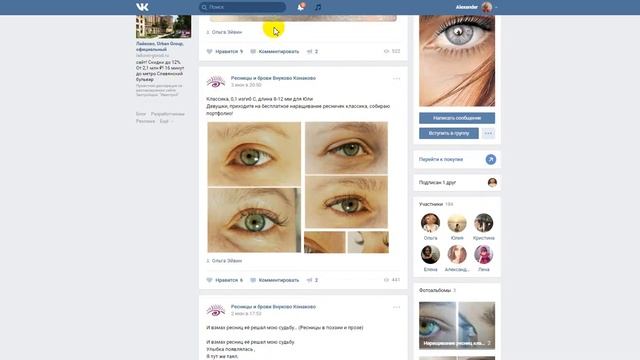Screen dimensions: 640x360
Task: Open the group actions three-dot button
Action: tap(488, 133)
